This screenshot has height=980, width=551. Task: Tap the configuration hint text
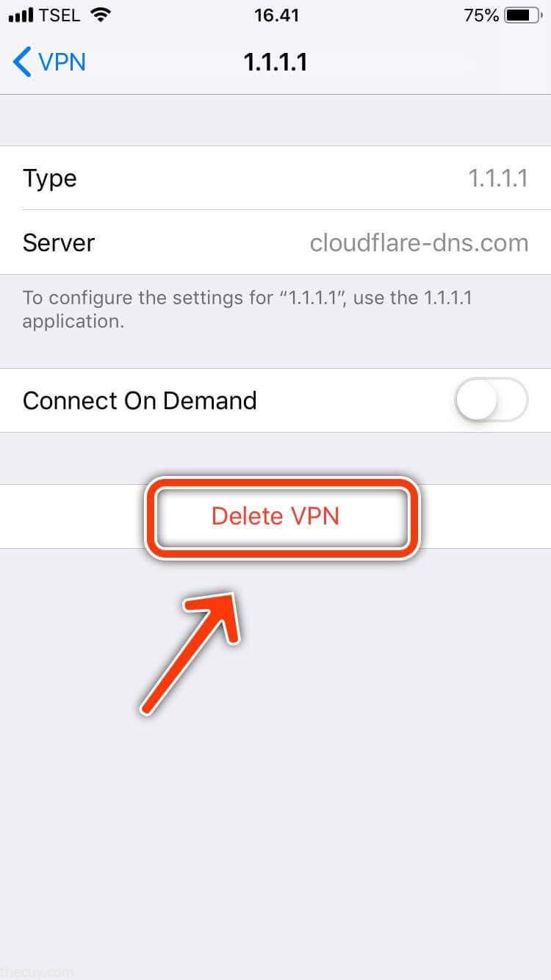tap(247, 309)
